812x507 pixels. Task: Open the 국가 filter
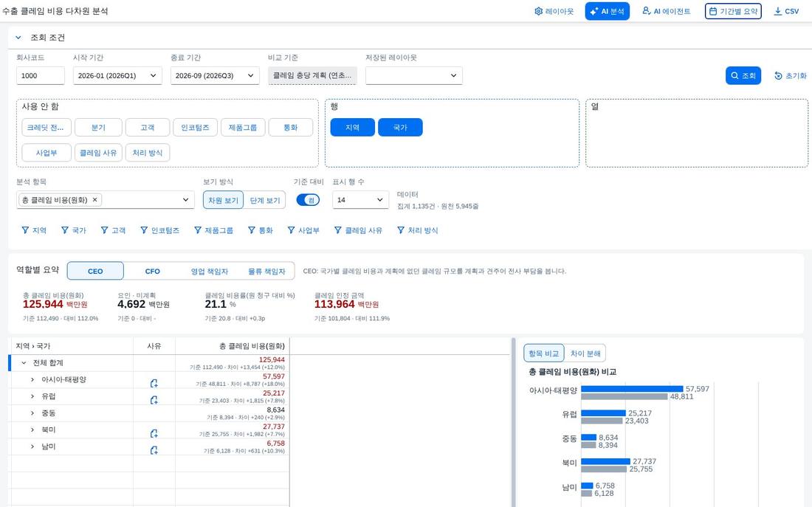[x=73, y=230]
